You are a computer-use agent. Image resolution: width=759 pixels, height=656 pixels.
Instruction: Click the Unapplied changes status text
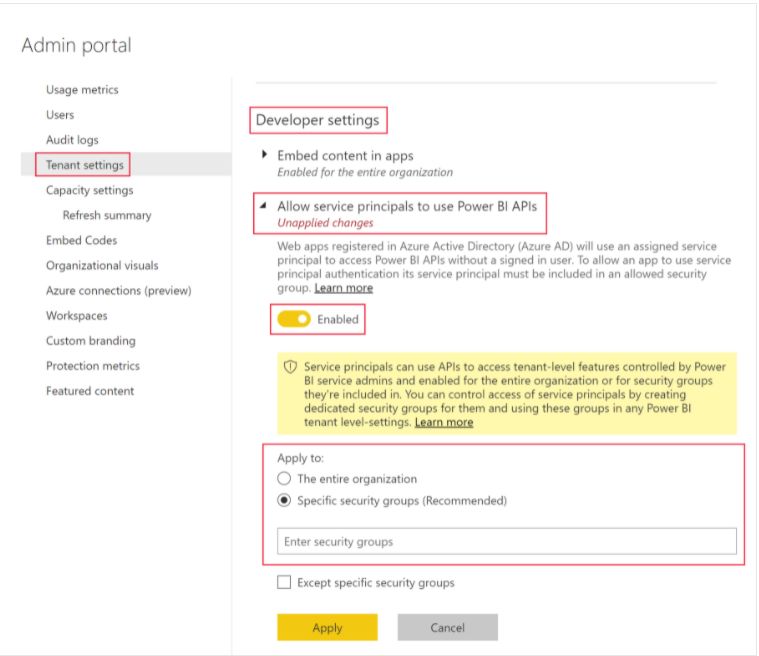(x=325, y=223)
